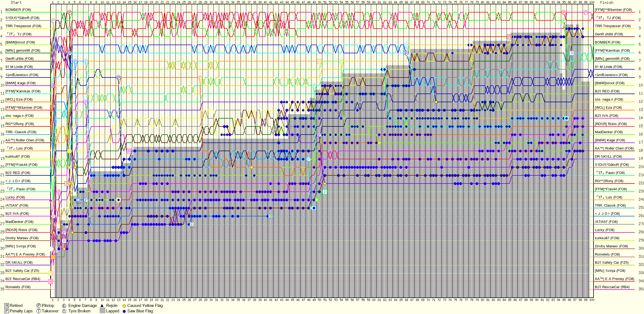Click the red Pitstop marker at lap 95
This screenshot has width=644, height=314.
tap(564, 12)
